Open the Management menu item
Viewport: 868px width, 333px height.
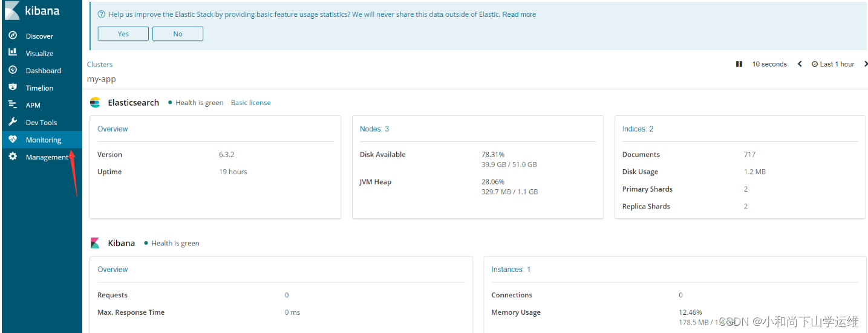click(x=41, y=157)
